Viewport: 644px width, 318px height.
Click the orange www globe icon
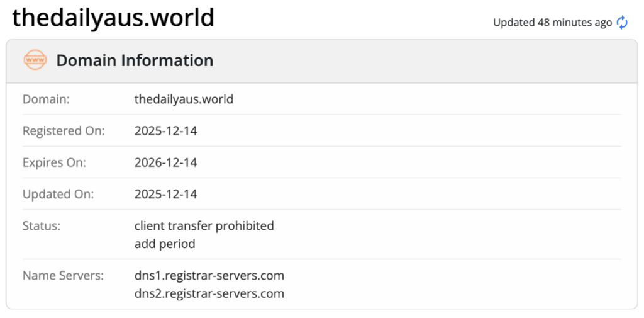[35, 60]
